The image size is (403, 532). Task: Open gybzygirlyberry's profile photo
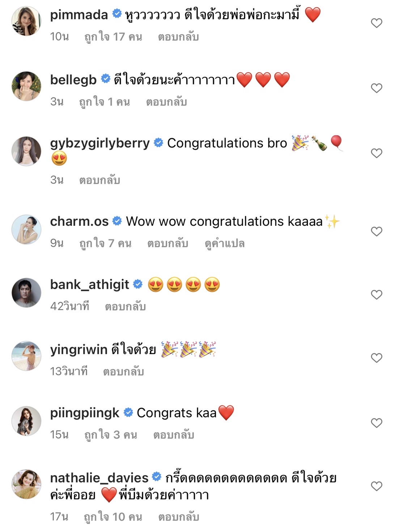tap(27, 152)
